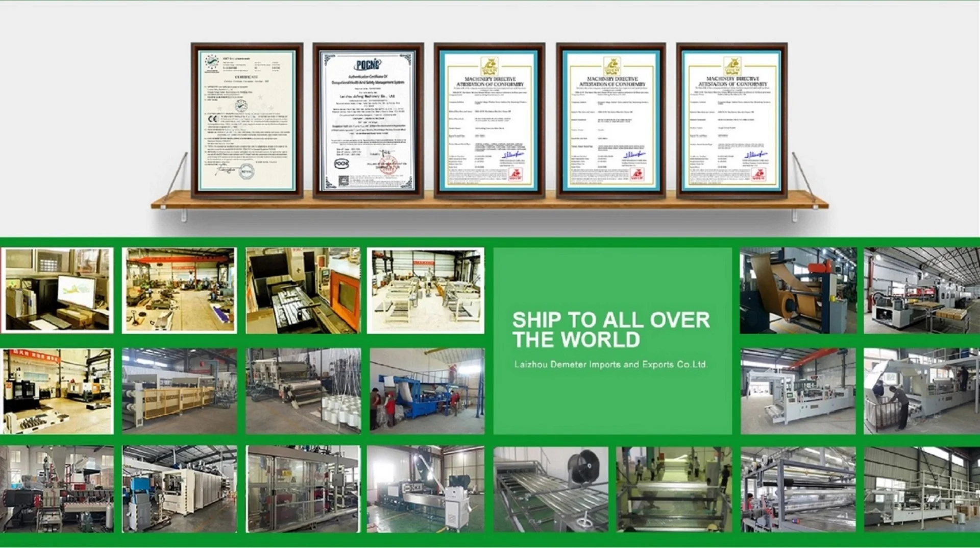Open the photo with white yarn spools
The image size is (980, 548).
click(x=303, y=391)
